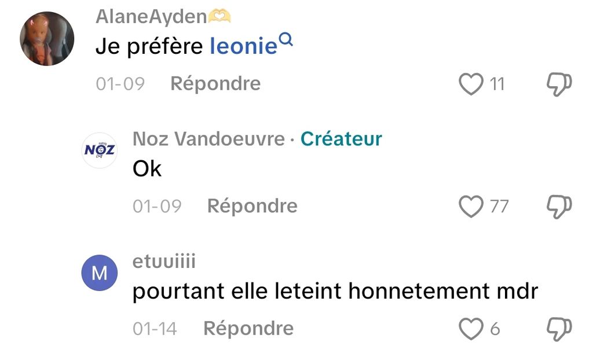Screen dimensions: 593x364
Task: Reply to AlaneAyden's comment
Action: click(x=215, y=84)
